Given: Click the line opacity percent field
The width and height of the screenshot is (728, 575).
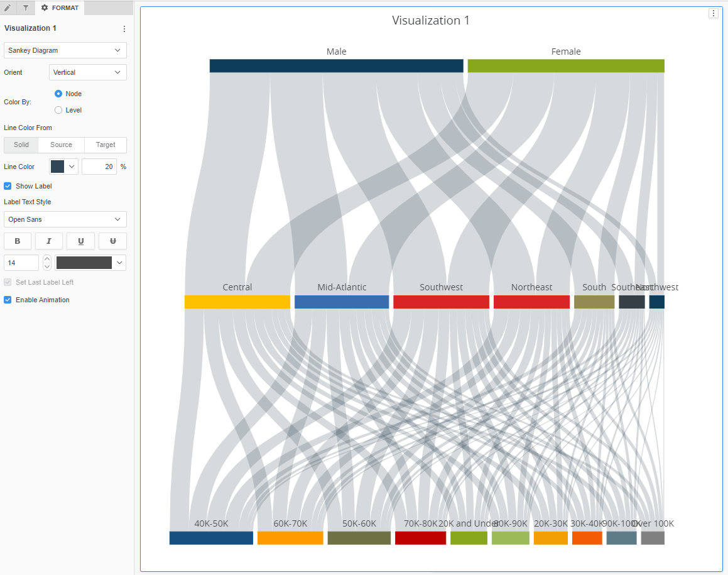Looking at the screenshot, I should (99, 167).
